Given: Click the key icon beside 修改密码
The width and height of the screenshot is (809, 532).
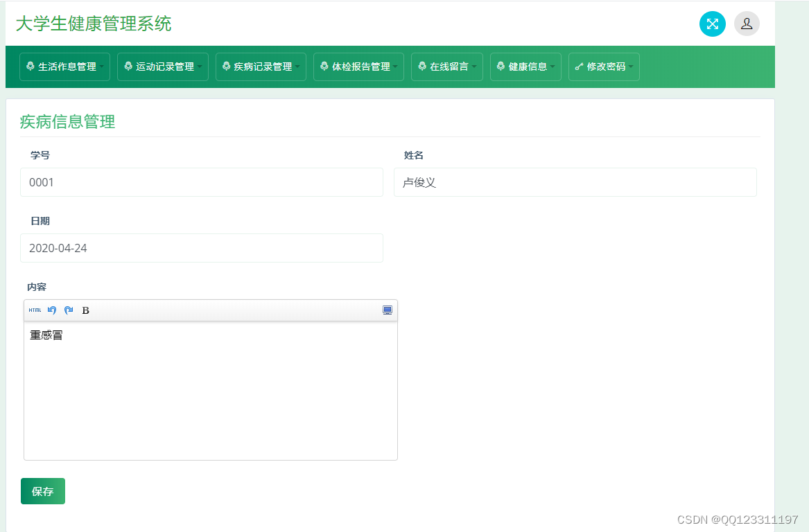Looking at the screenshot, I should 579,66.
